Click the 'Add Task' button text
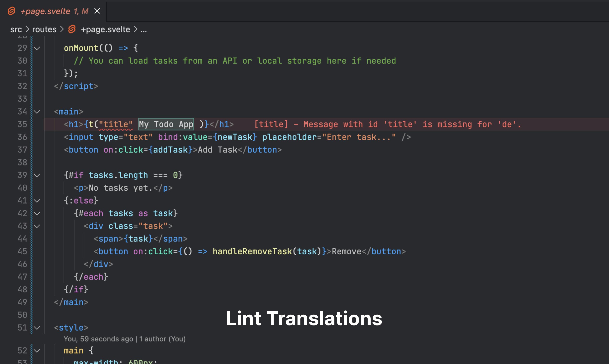609x364 pixels. tap(217, 150)
